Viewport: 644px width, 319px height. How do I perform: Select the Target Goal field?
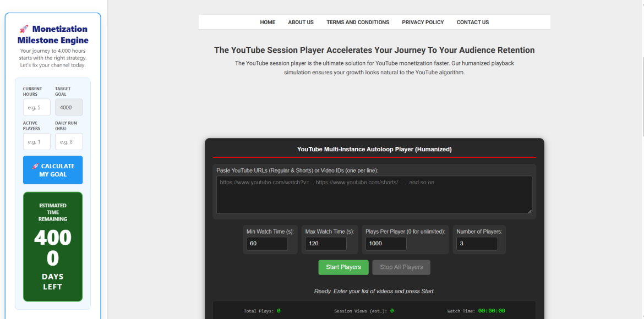pyautogui.click(x=69, y=107)
